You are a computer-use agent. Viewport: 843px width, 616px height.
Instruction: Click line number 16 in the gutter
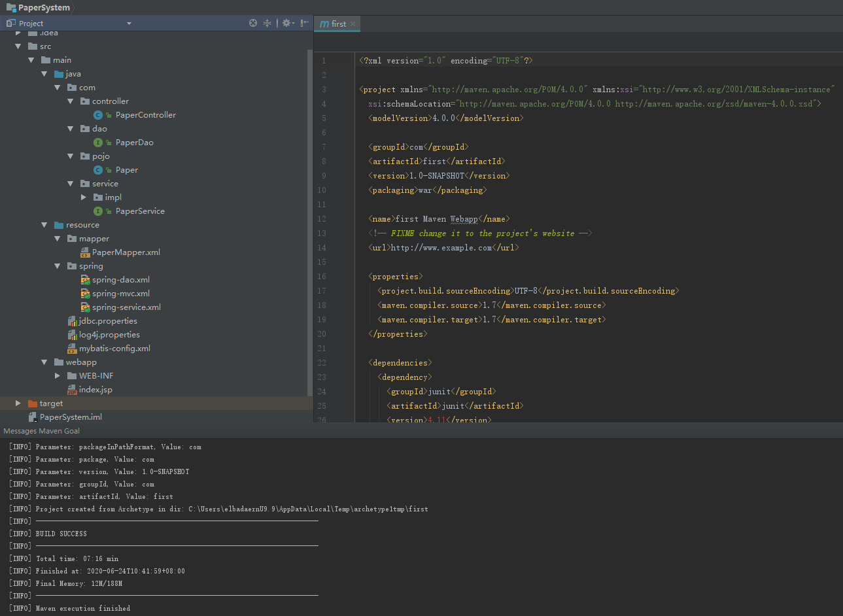coord(322,277)
